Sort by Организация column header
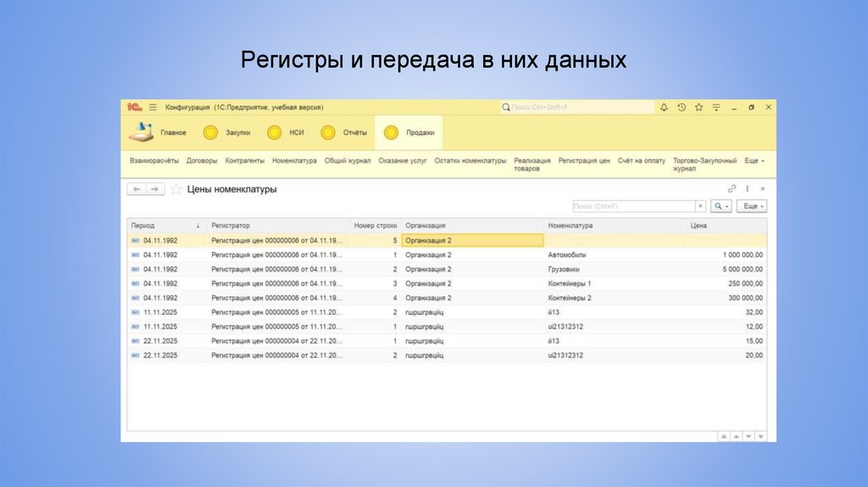 point(473,226)
